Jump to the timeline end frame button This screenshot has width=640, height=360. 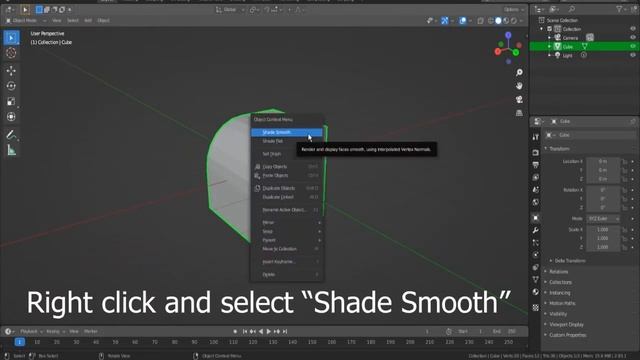285,331
